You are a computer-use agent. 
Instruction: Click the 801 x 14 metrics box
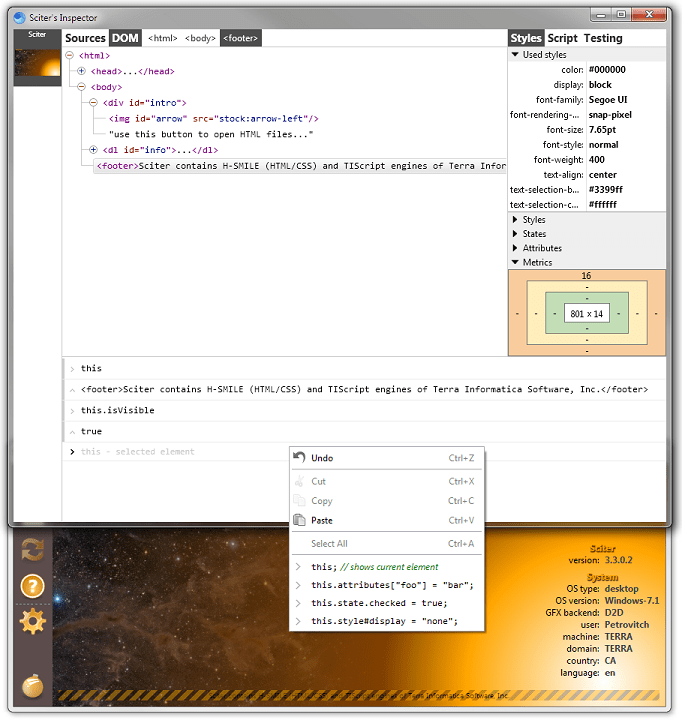(586, 314)
